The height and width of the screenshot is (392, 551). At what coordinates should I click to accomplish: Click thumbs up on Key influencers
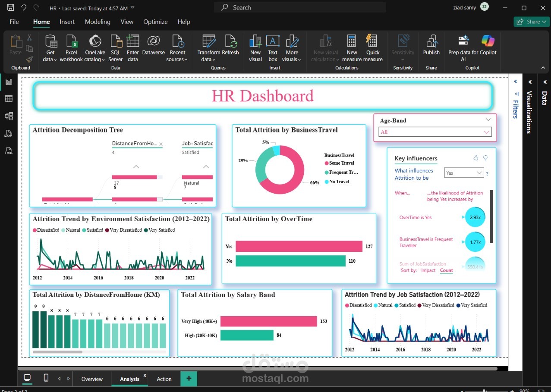click(x=476, y=158)
